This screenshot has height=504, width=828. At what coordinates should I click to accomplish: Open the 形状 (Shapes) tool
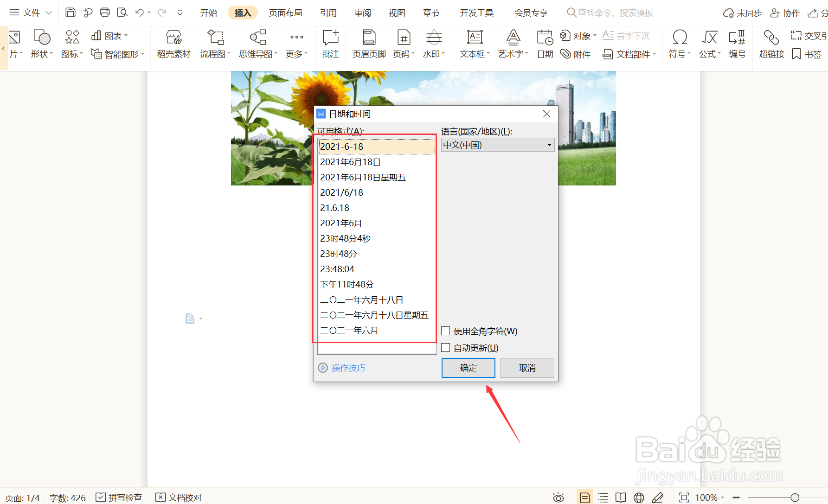click(42, 45)
